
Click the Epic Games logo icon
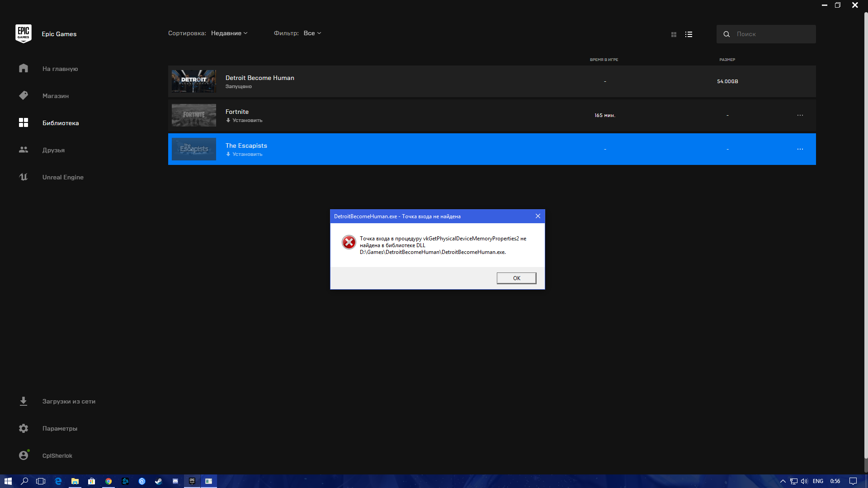pos(23,34)
